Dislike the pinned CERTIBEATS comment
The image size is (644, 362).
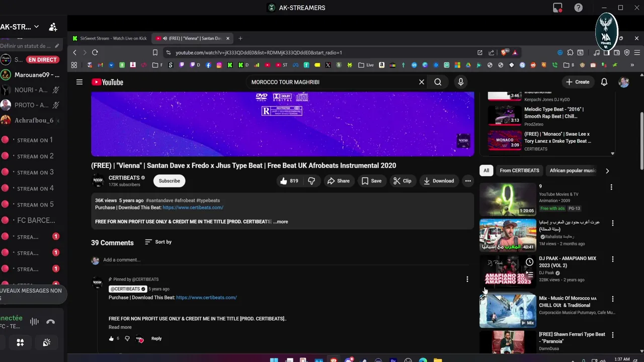click(x=127, y=338)
